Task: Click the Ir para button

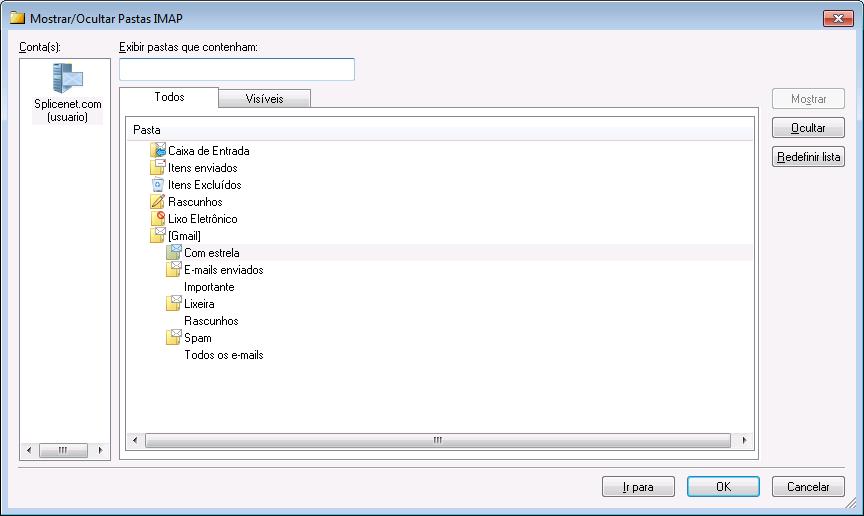Action: coord(638,487)
